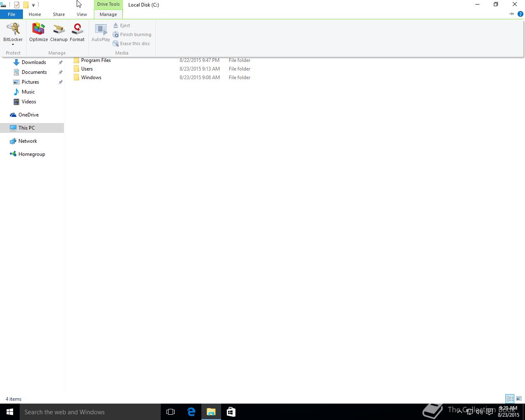Viewport: 525px width, 420px height.
Task: Click date modified 8/23/2015 9:13 AM
Action: coord(200,69)
